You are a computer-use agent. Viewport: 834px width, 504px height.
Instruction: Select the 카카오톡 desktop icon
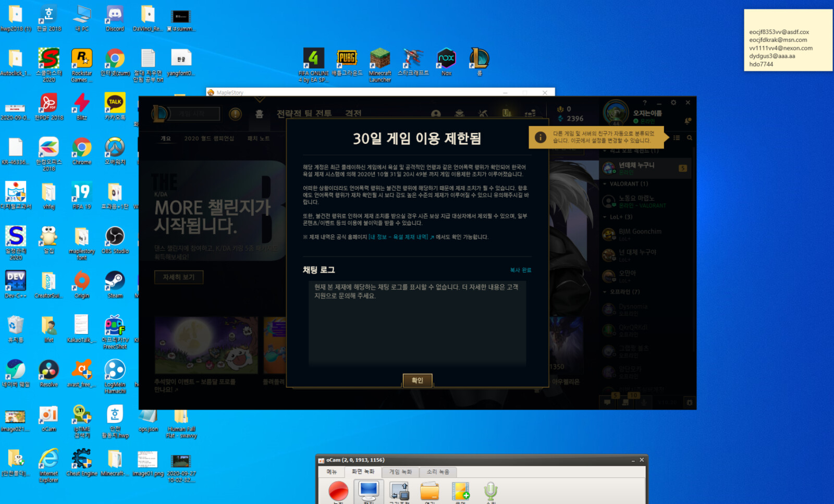[x=115, y=107]
